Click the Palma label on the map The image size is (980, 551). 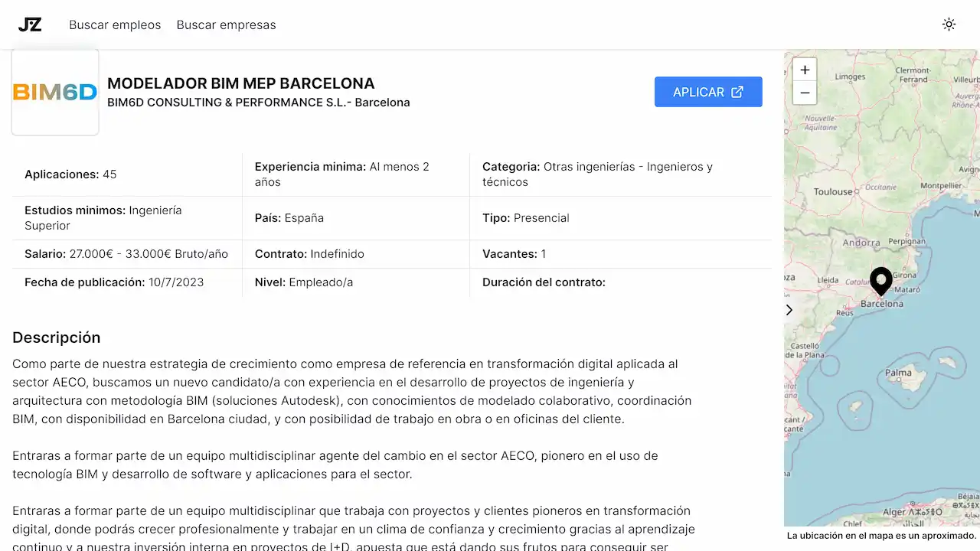[x=899, y=373]
